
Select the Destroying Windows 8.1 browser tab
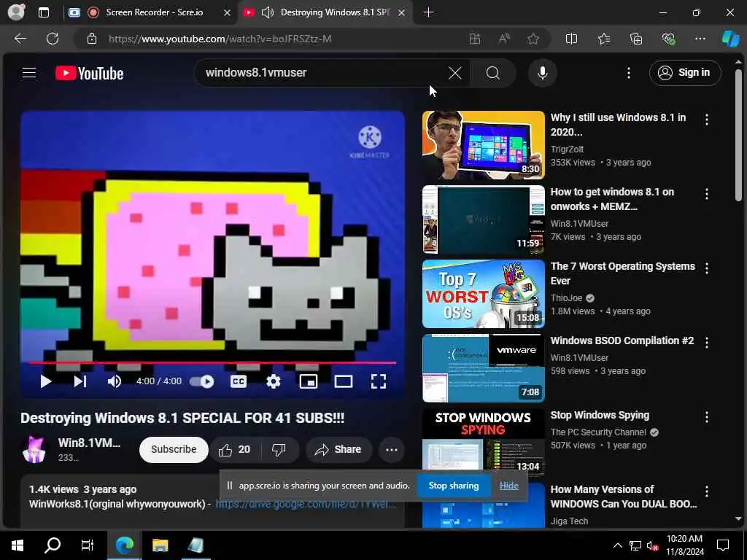pos(334,12)
